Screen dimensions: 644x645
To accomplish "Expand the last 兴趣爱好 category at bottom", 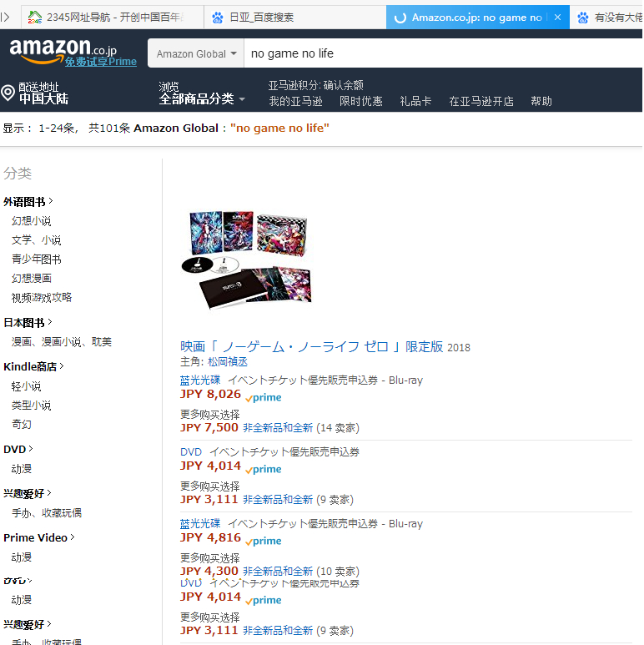I will (28, 624).
